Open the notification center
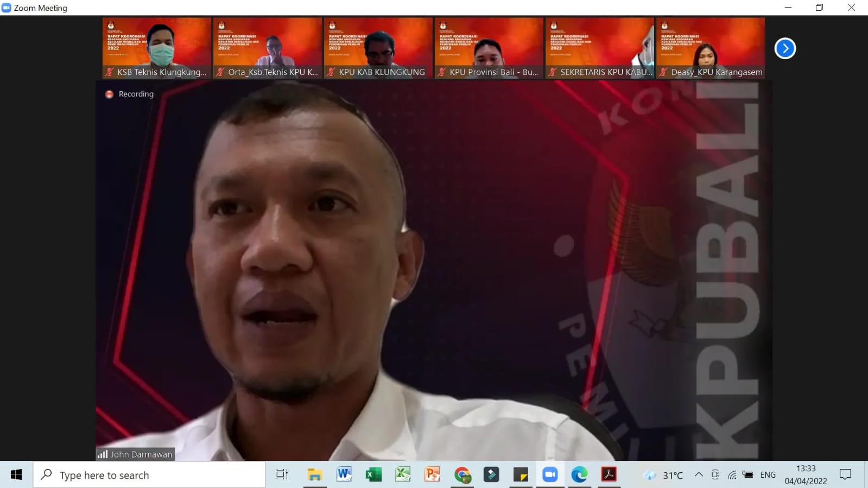Image resolution: width=868 pixels, height=488 pixels. tap(845, 475)
